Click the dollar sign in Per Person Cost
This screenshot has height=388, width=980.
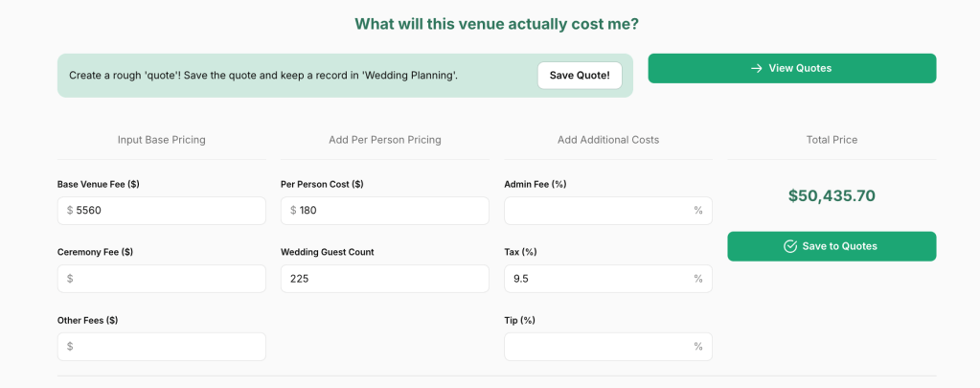tap(293, 211)
